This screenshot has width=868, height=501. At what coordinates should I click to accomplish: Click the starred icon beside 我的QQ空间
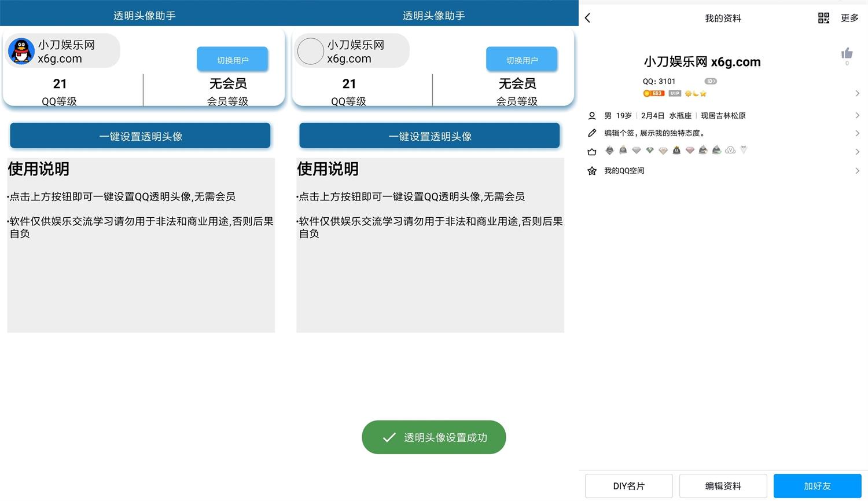[x=591, y=170]
